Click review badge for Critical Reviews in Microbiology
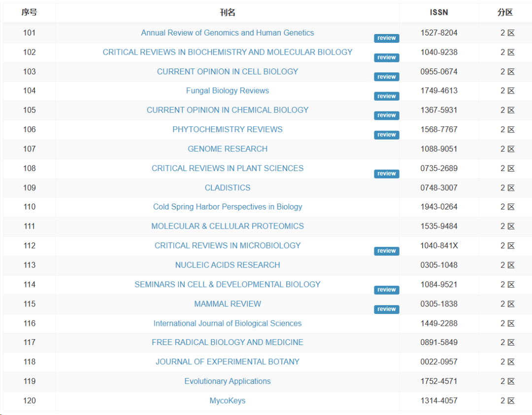 pyautogui.click(x=387, y=251)
